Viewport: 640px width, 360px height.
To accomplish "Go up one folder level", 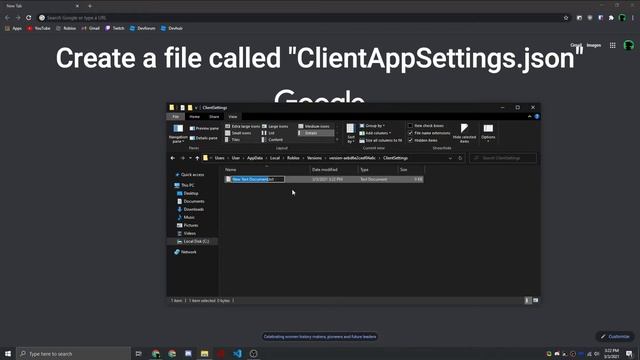I will point(197,158).
